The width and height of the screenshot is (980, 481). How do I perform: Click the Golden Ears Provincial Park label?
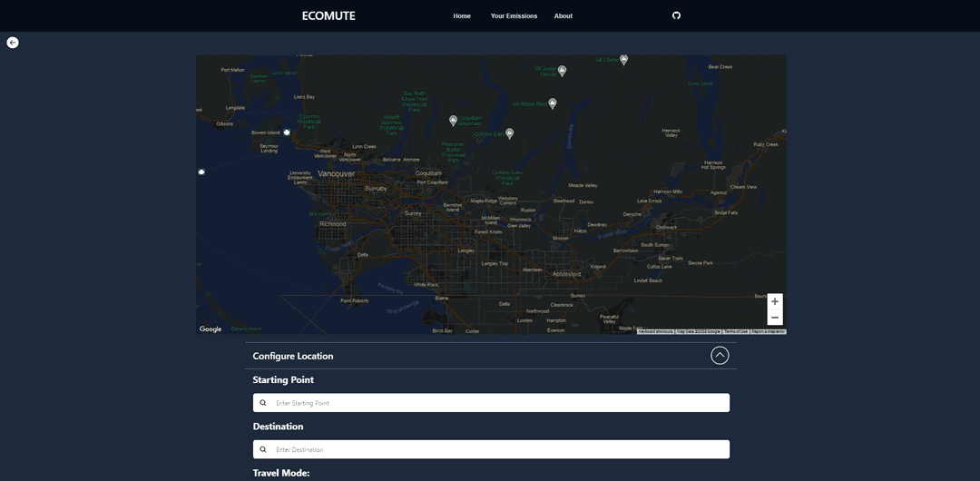[507, 178]
